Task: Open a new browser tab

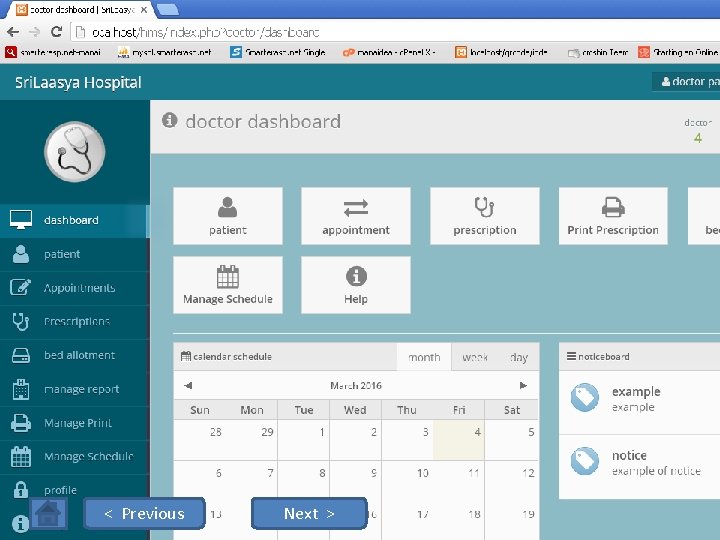Action: tap(168, 9)
